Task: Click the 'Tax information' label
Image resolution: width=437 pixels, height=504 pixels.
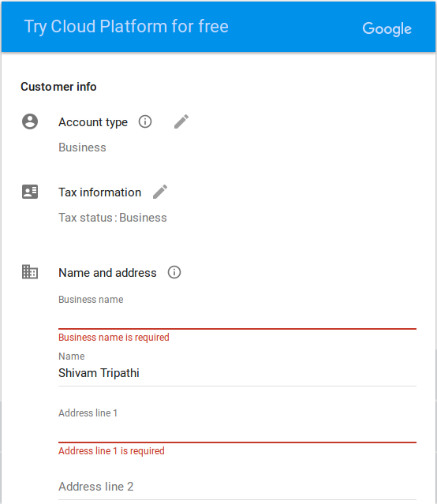Action: coord(100,192)
